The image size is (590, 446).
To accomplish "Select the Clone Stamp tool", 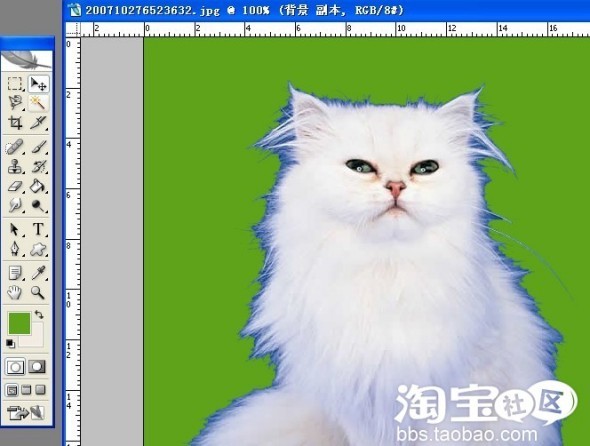I will click(15, 167).
